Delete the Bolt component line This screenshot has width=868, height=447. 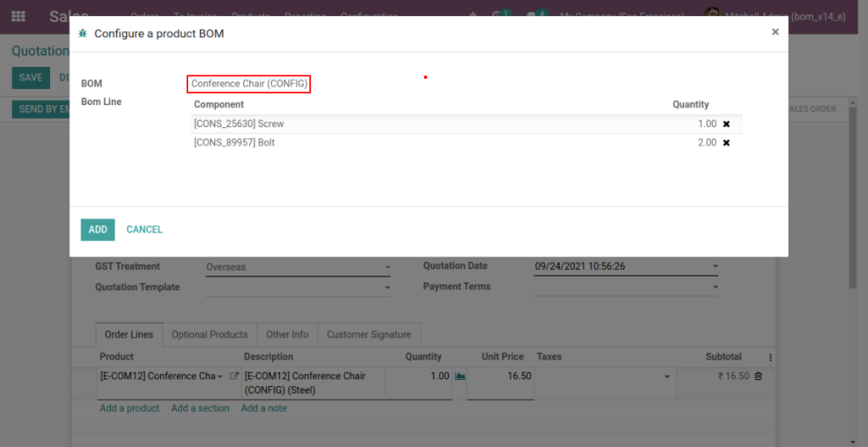click(726, 142)
